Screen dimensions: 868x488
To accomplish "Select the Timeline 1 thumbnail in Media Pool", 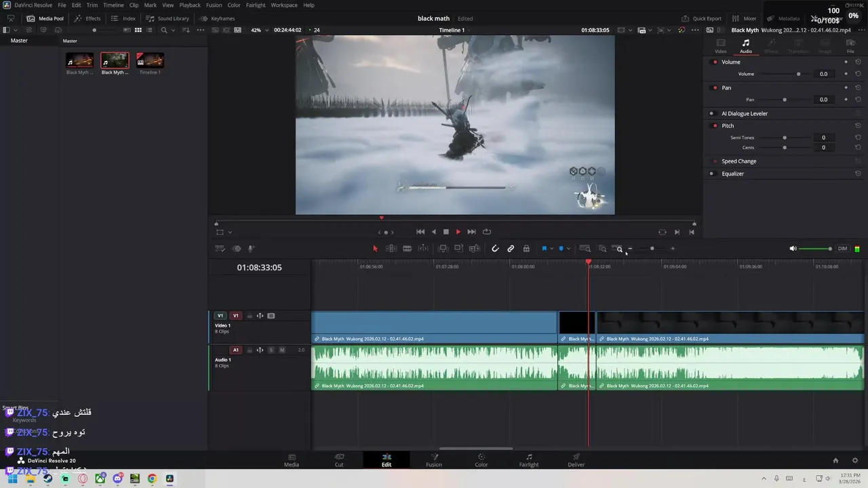I will [x=150, y=61].
